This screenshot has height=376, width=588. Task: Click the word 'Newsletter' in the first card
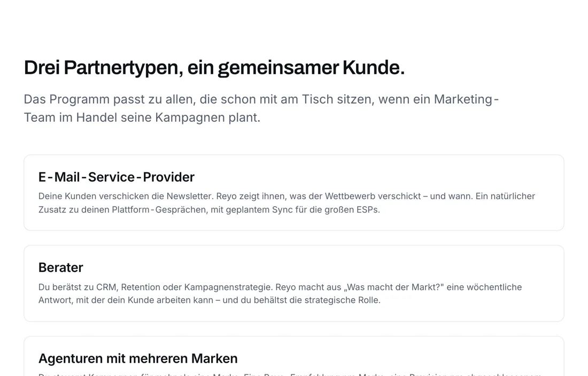click(190, 196)
